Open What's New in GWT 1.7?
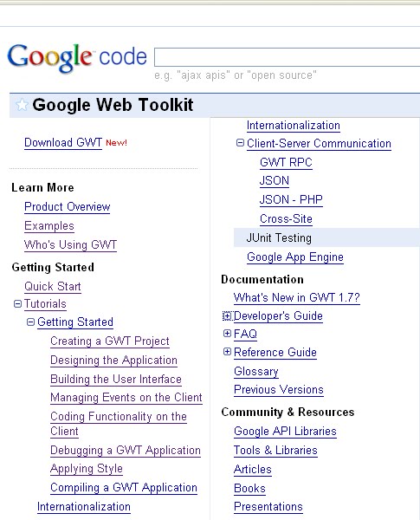 click(x=297, y=297)
